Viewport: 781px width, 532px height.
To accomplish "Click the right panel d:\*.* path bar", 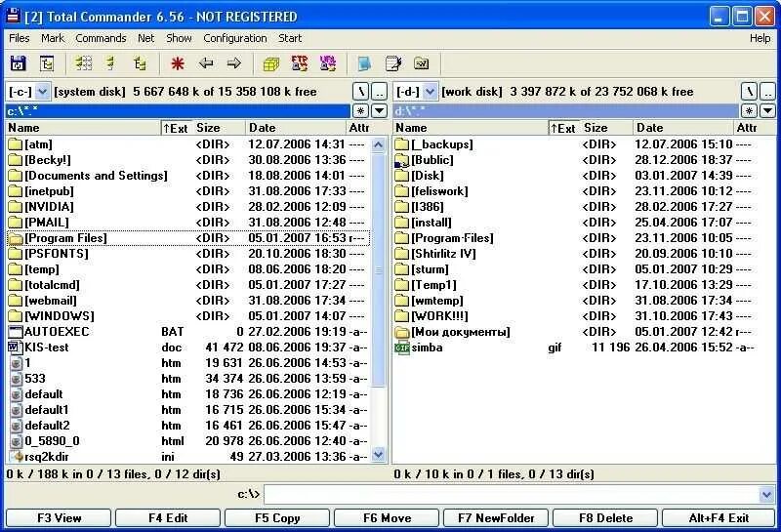I will click(x=566, y=110).
